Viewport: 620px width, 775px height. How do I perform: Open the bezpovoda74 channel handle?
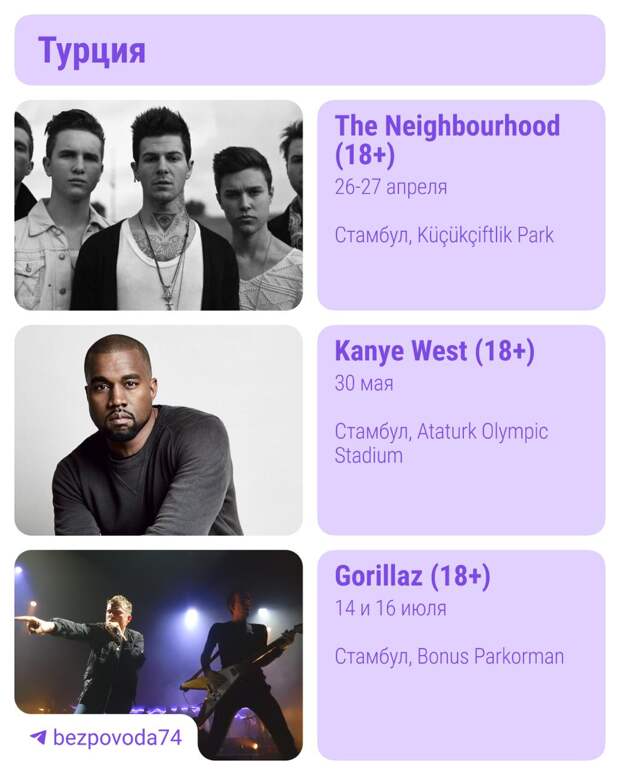click(117, 738)
